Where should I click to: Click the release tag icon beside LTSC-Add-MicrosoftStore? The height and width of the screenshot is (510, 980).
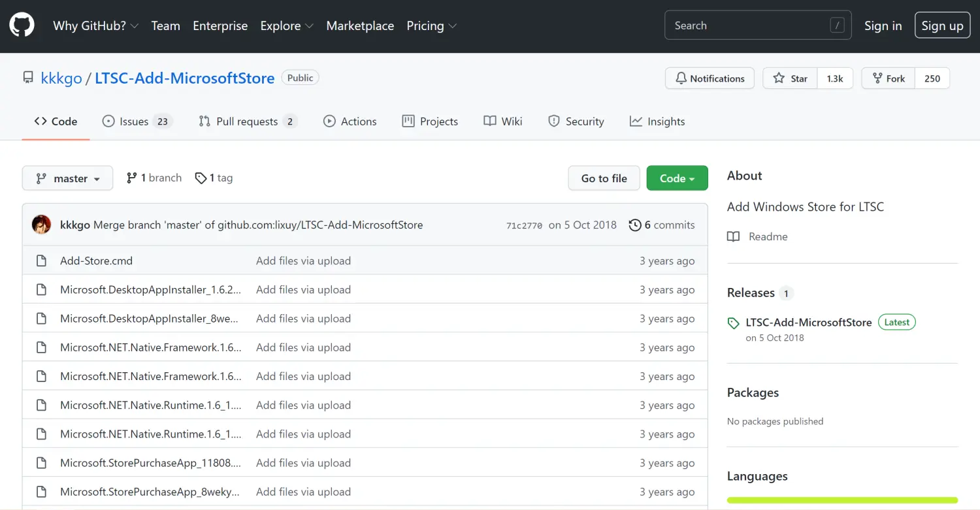(734, 323)
